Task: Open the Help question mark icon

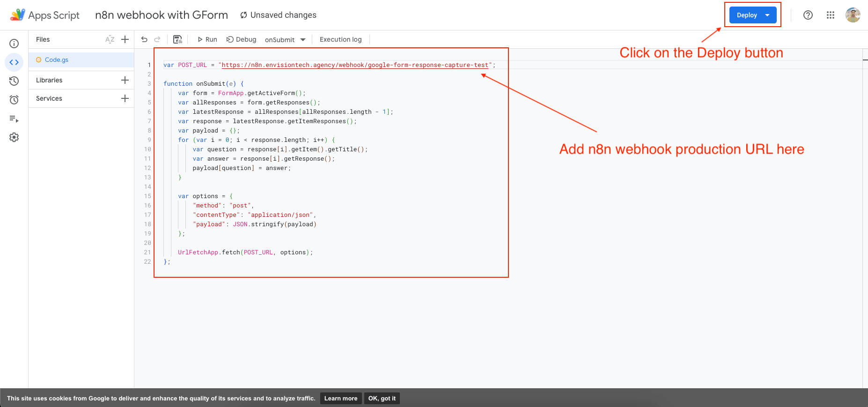Action: [808, 15]
